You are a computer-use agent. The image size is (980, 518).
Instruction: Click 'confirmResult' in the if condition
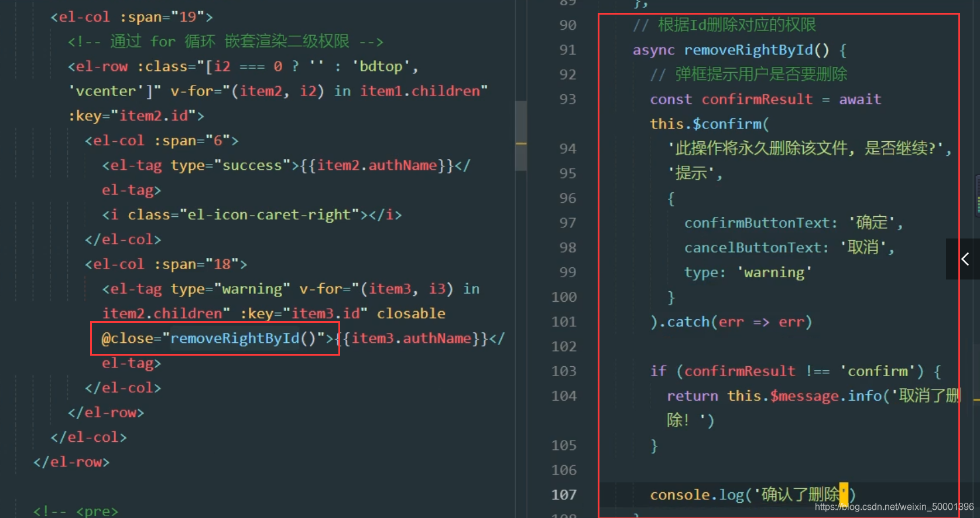(x=740, y=371)
